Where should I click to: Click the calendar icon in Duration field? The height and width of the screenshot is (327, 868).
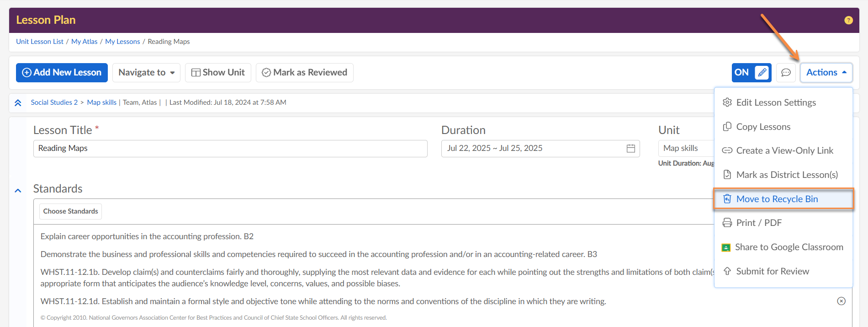pos(630,149)
